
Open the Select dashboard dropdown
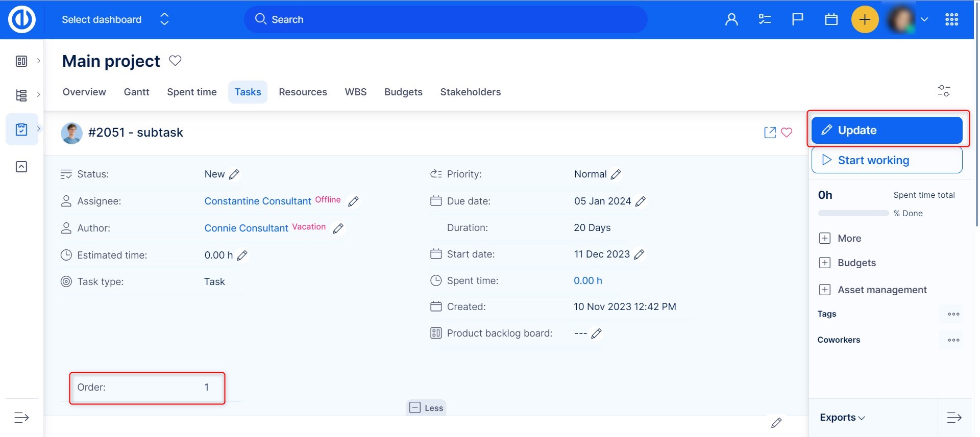(115, 19)
